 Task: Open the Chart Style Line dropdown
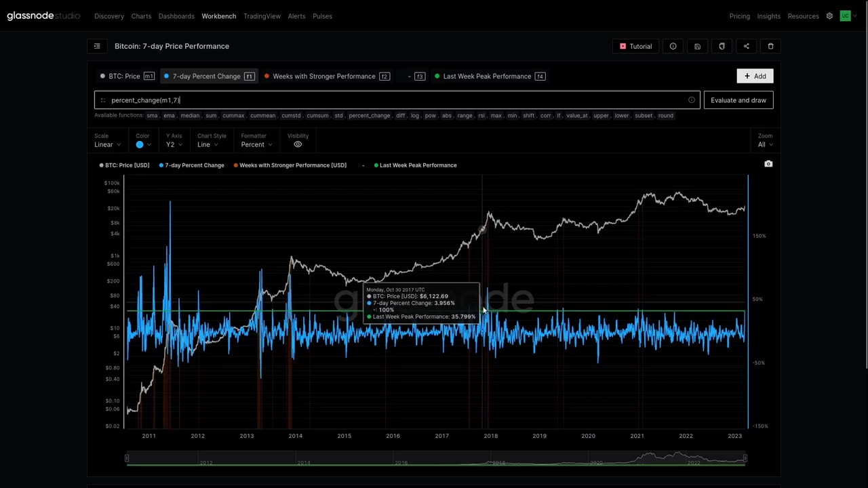(207, 144)
